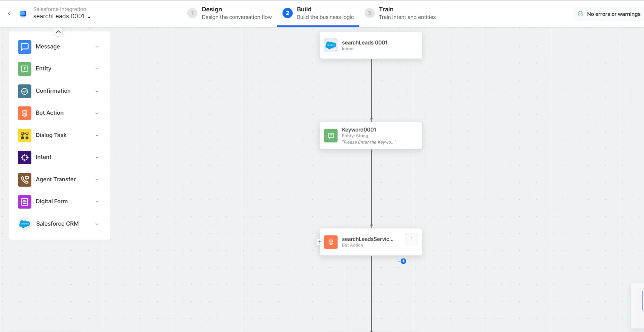Screen dimensions: 644x332
Task: Expand the Entity chevron
Action: tap(97, 69)
